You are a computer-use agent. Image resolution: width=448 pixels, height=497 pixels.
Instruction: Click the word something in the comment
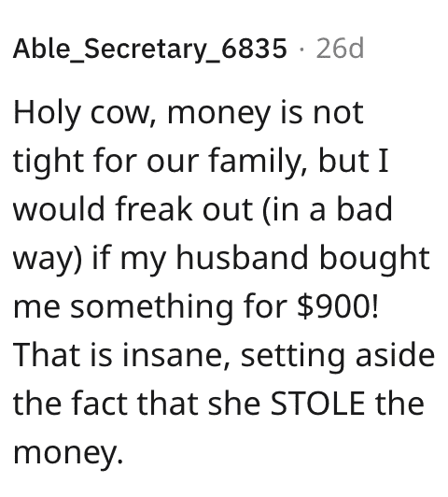click(151, 307)
